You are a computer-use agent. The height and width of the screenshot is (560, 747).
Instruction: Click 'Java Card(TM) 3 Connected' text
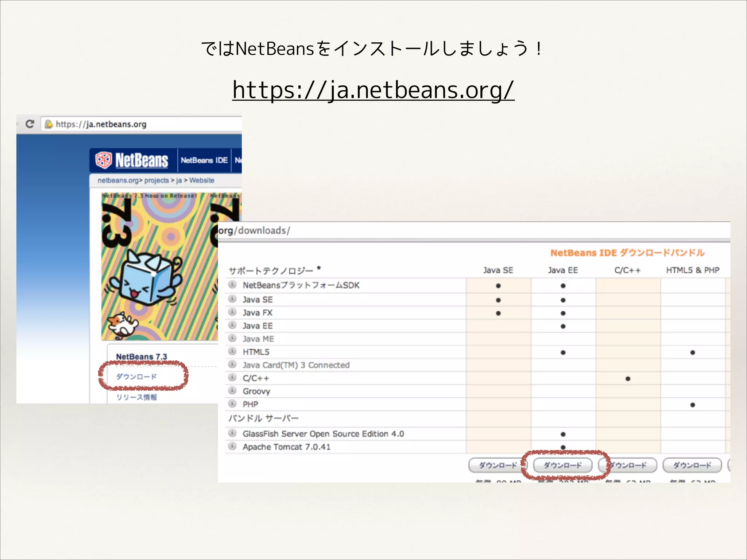coord(296,365)
